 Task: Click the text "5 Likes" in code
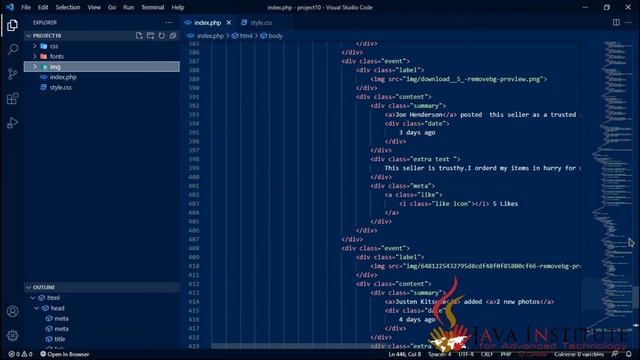click(x=505, y=204)
